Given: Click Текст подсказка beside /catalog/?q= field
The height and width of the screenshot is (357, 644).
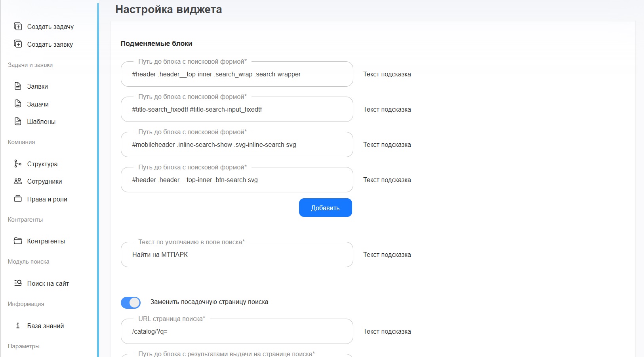Looking at the screenshot, I should pos(387,332).
